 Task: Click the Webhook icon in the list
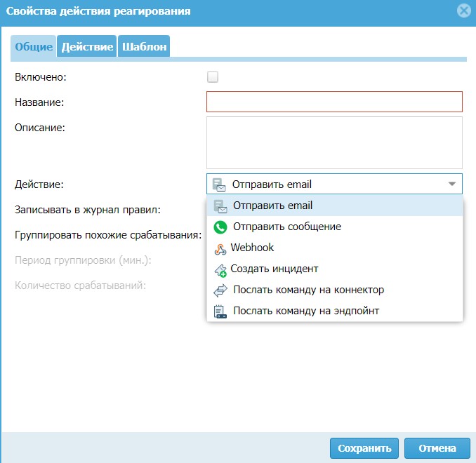(x=220, y=248)
